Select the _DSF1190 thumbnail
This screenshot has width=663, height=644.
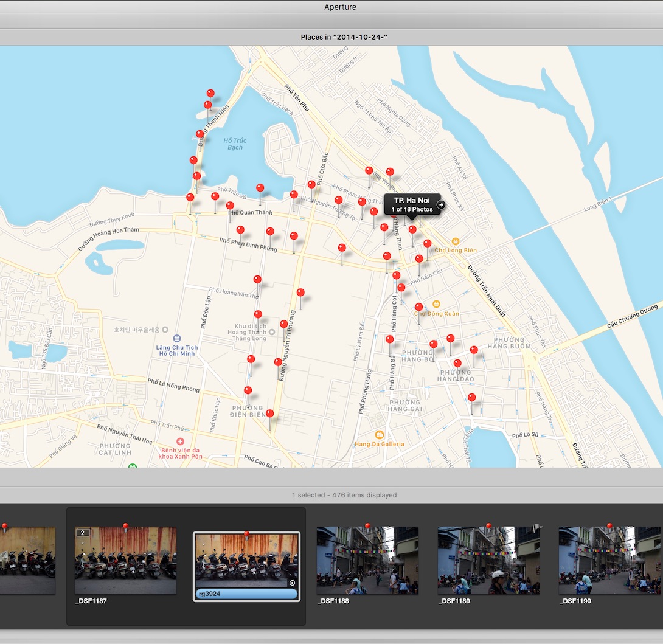[x=609, y=560]
